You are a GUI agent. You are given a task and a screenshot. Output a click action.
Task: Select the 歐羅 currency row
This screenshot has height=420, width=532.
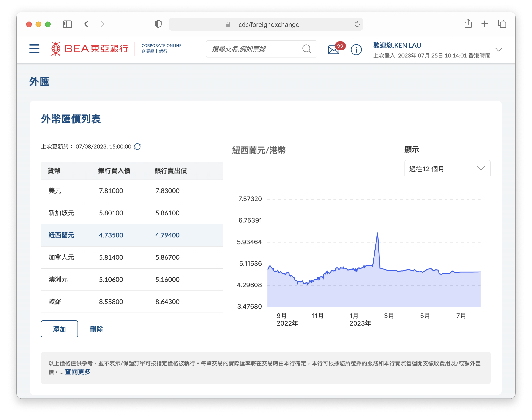132,302
